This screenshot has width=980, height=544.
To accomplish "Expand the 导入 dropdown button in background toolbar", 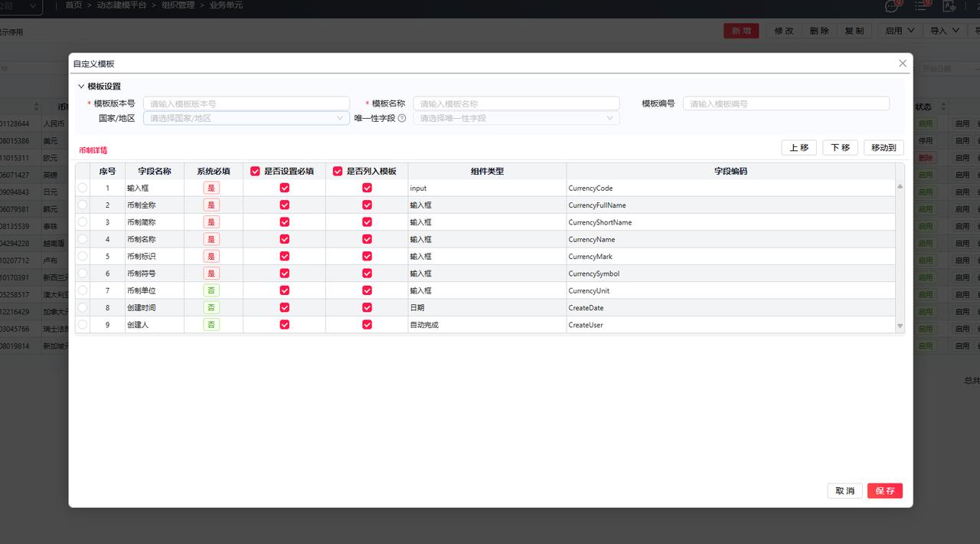I will [946, 31].
